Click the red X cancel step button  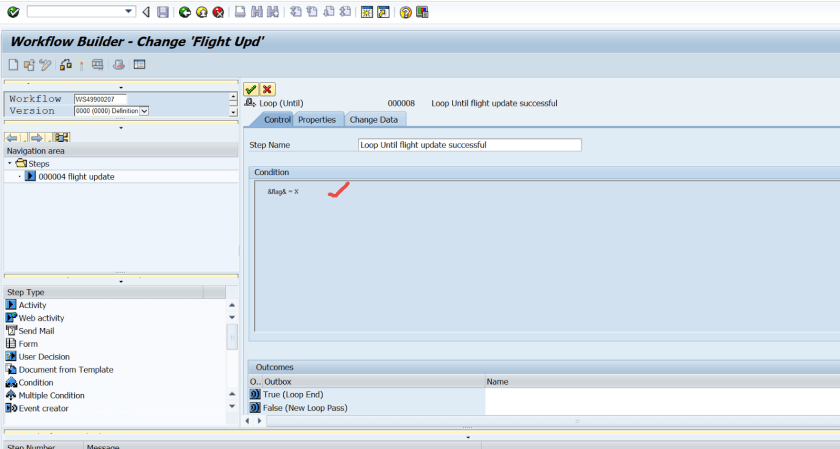(x=267, y=89)
